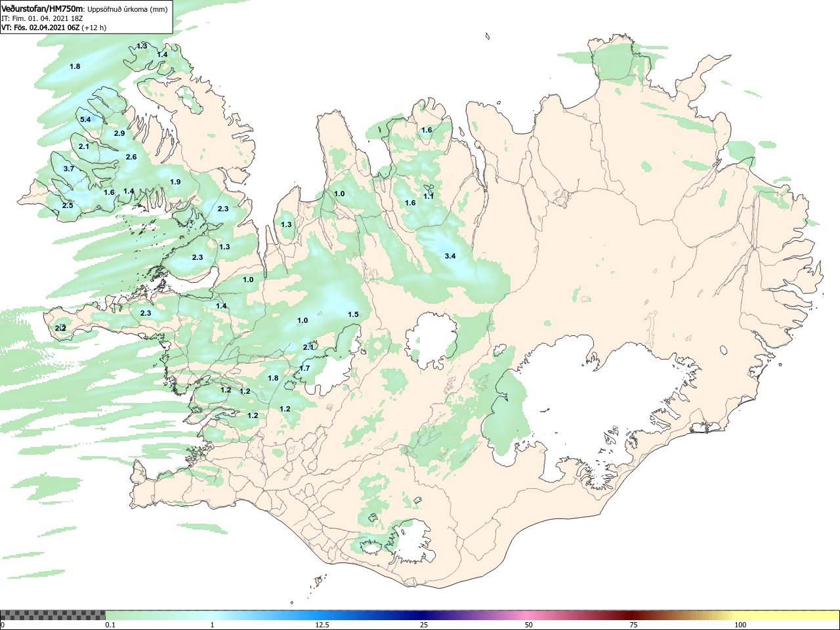840x630 pixels.
Task: Click the 1.1 precipitation value
Action: pyautogui.click(x=429, y=196)
